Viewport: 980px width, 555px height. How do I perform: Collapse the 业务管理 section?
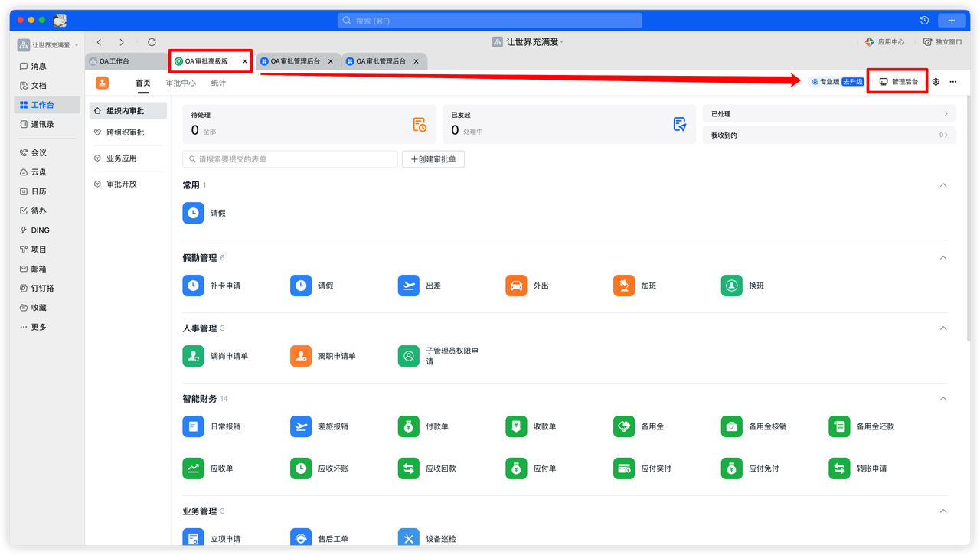click(943, 511)
